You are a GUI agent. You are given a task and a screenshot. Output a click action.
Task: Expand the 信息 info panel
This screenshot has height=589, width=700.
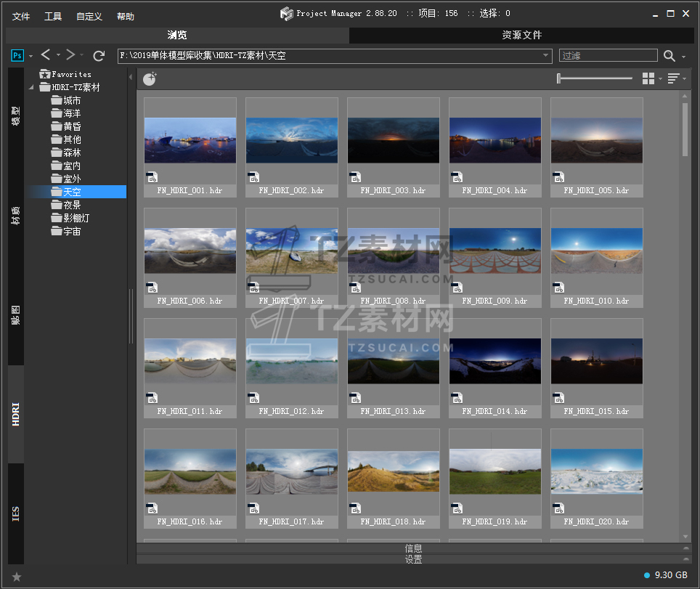pyautogui.click(x=413, y=548)
